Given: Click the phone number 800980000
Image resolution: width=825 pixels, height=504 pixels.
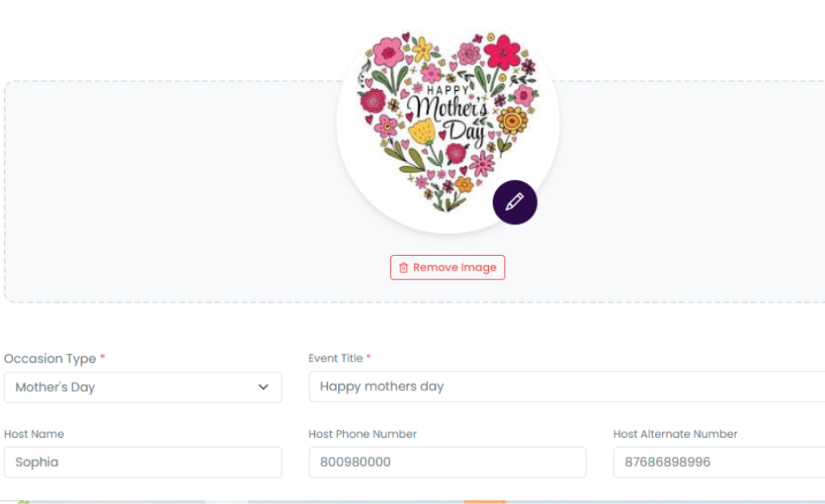Looking at the screenshot, I should coord(355,462).
